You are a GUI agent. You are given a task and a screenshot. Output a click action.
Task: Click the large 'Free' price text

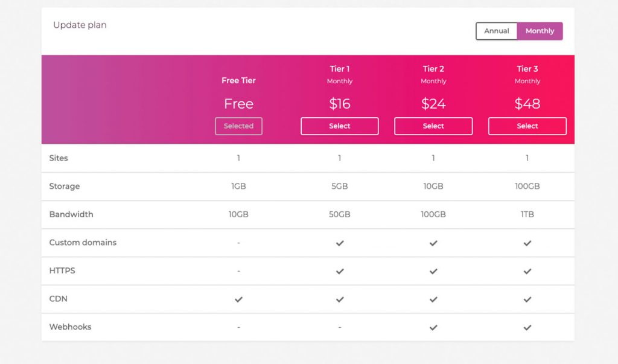point(238,104)
